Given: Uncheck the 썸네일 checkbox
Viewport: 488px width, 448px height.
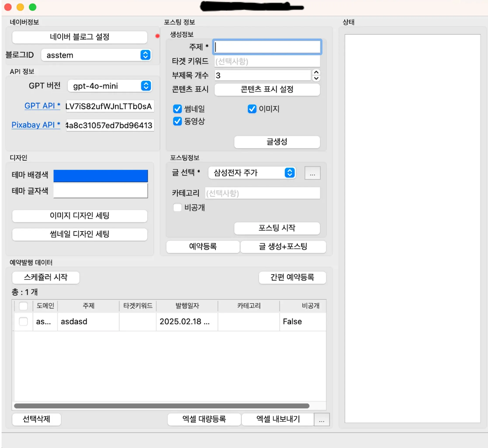Looking at the screenshot, I should (177, 109).
